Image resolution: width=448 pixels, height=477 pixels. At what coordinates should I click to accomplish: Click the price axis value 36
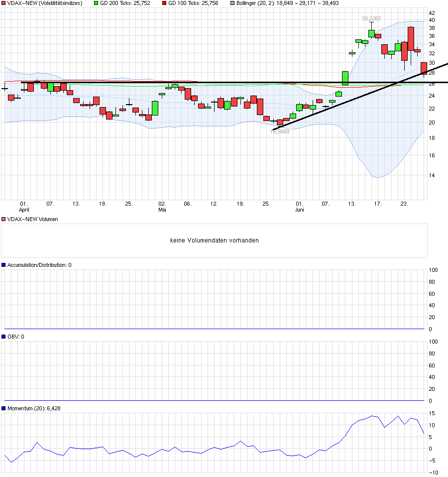[432, 36]
